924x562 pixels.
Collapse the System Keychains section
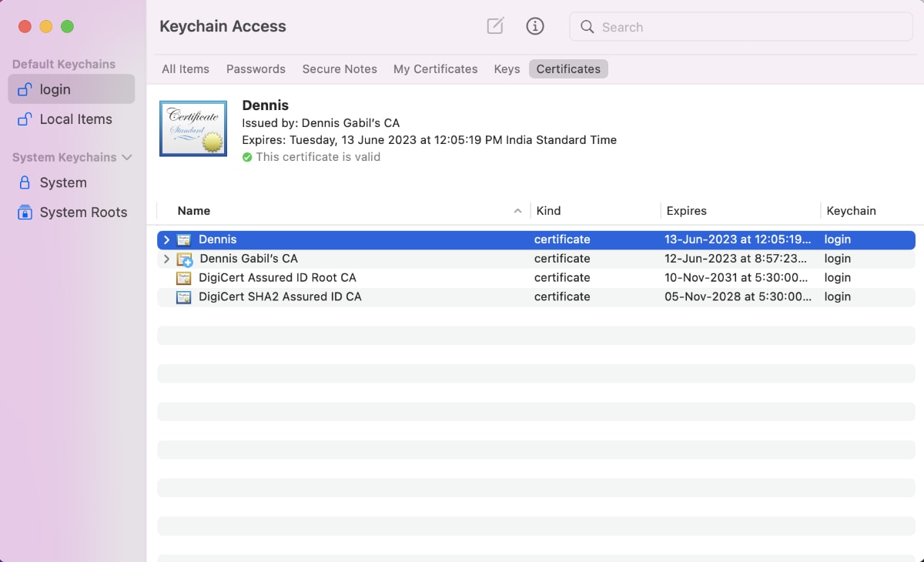[127, 157]
